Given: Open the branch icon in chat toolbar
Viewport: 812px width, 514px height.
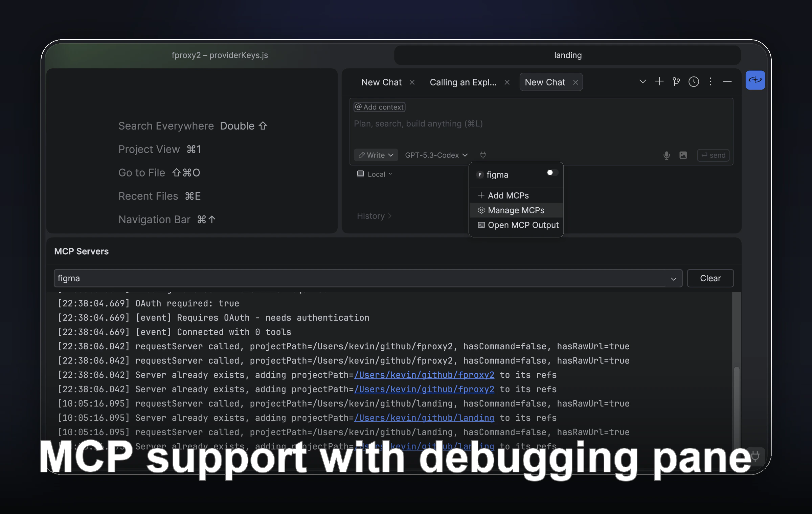Looking at the screenshot, I should pyautogui.click(x=676, y=82).
